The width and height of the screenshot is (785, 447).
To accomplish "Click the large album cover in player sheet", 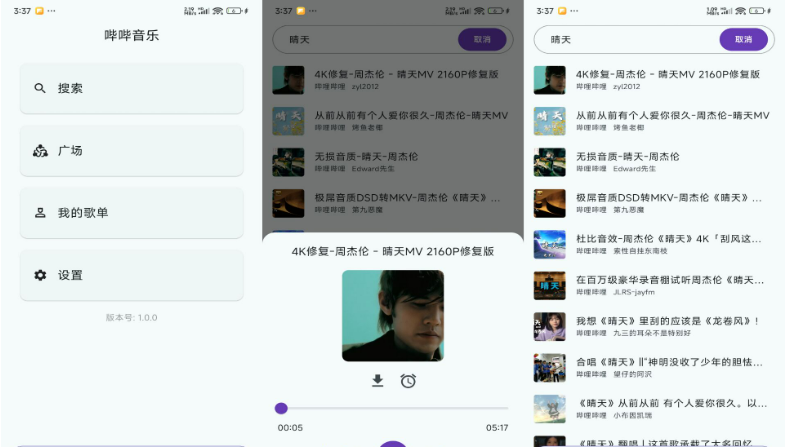I will pyautogui.click(x=392, y=316).
